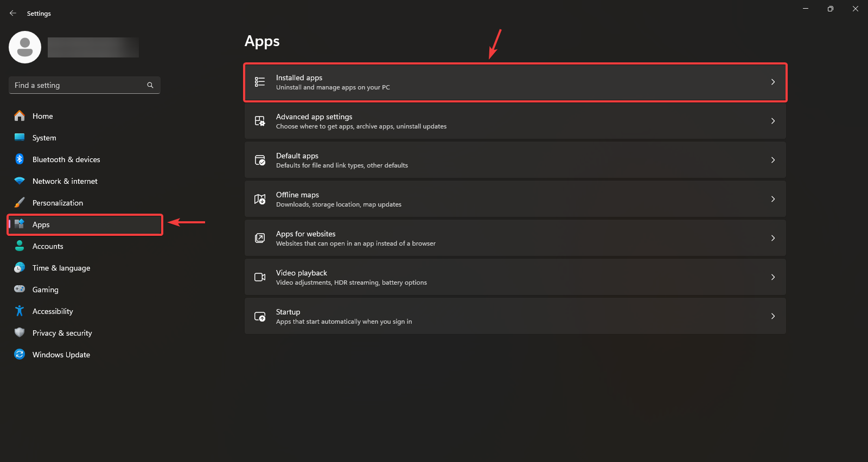Image resolution: width=868 pixels, height=462 pixels.
Task: Click the user profile avatar
Action: (25, 47)
